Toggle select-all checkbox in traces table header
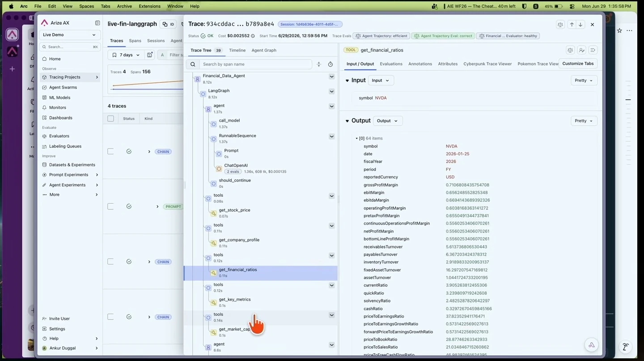Image resolution: width=644 pixels, height=361 pixels. 110,119
